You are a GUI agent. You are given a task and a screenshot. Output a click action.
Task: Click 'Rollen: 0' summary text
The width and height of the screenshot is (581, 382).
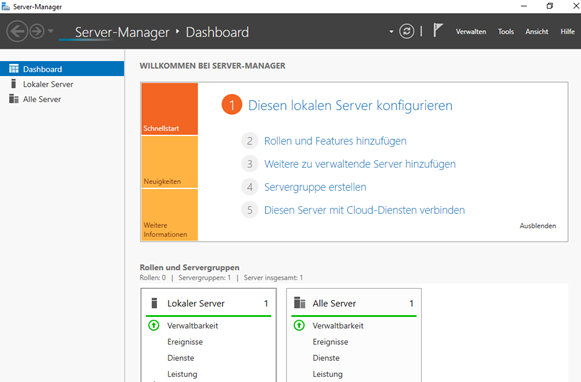point(153,278)
